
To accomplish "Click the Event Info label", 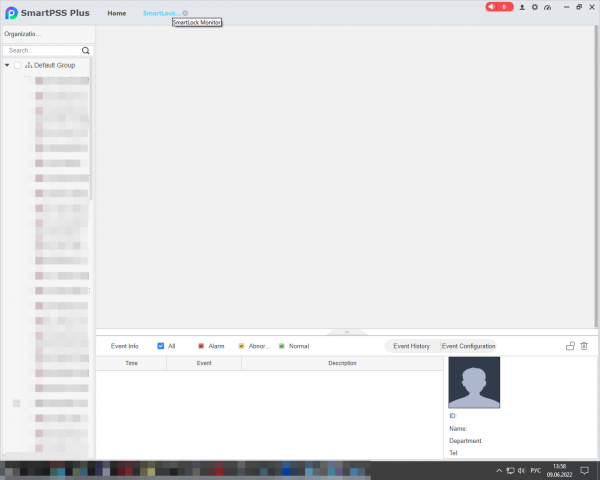I will [125, 346].
